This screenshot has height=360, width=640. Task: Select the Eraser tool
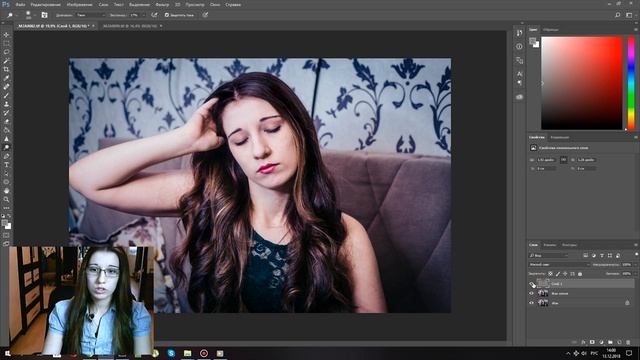click(x=6, y=121)
